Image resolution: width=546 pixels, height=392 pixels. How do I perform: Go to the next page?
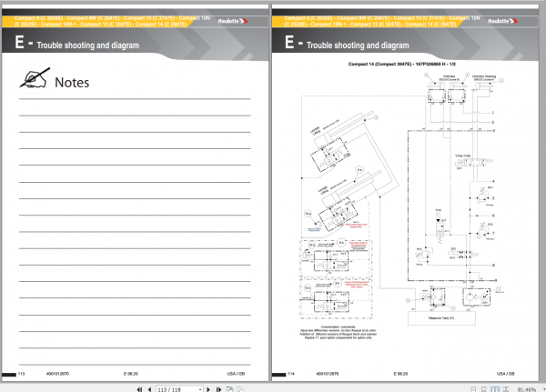(x=208, y=389)
